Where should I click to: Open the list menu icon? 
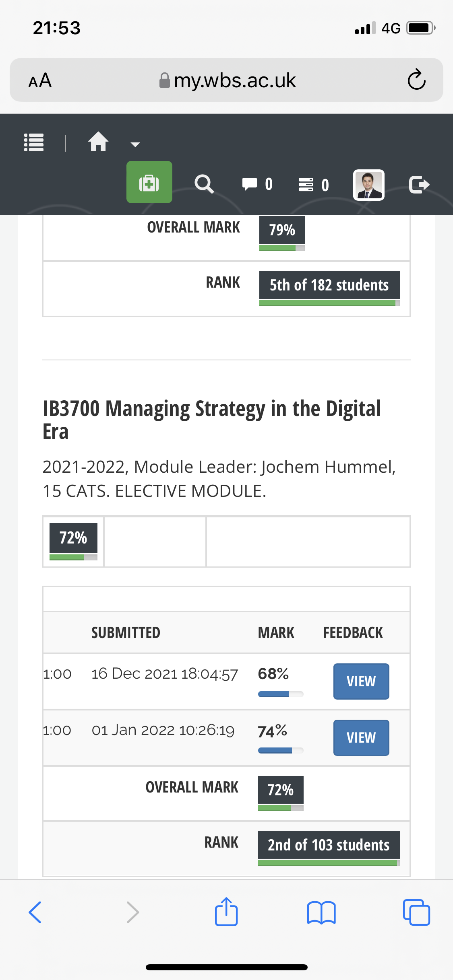point(34,142)
